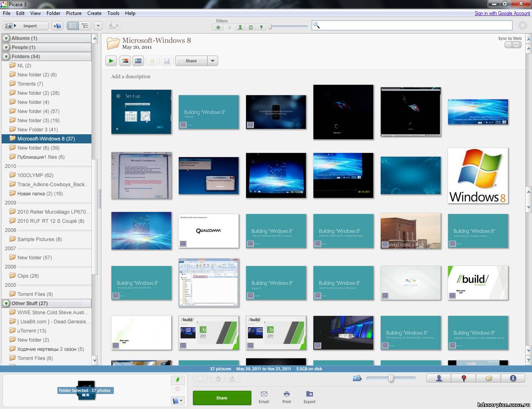Click the Export button
This screenshot has width=532, height=409.
[x=310, y=397]
